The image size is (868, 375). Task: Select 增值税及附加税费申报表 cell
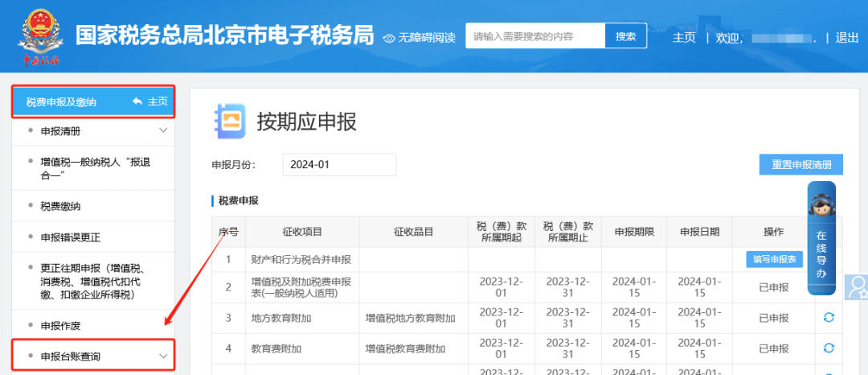tap(302, 287)
